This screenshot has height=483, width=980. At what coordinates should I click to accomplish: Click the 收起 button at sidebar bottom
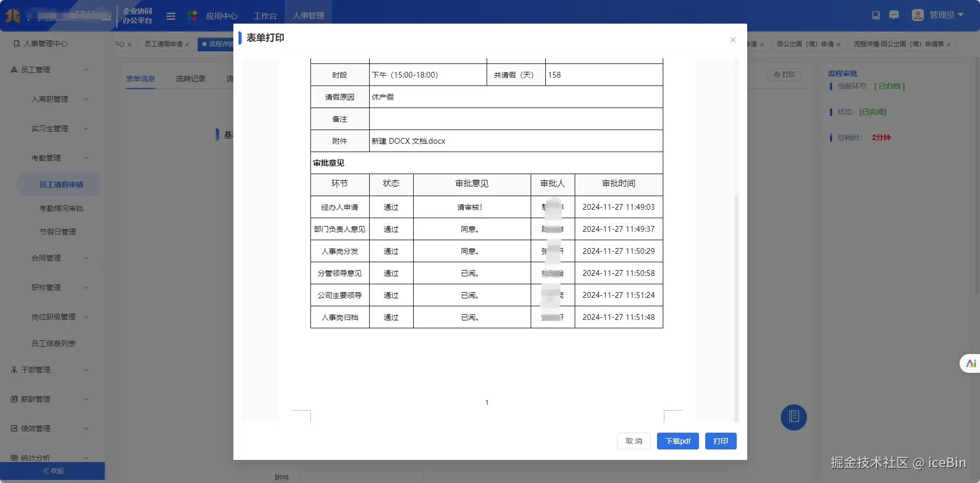pyautogui.click(x=53, y=470)
